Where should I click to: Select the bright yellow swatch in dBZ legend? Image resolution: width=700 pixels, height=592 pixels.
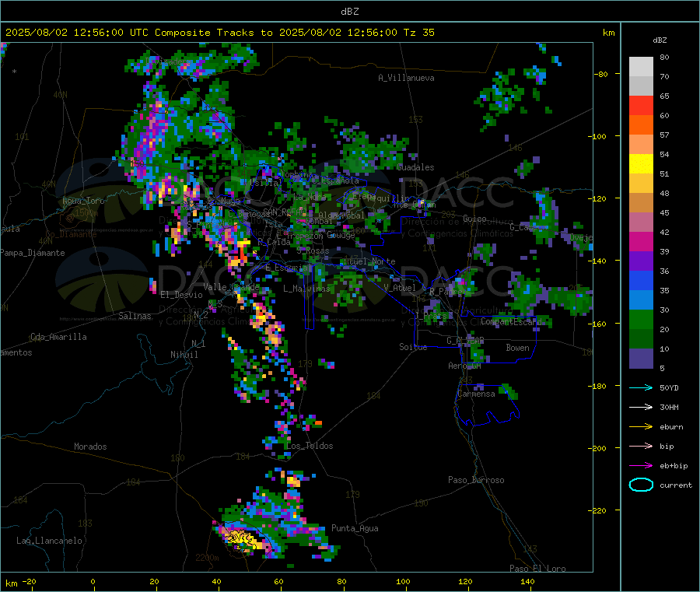[641, 164]
